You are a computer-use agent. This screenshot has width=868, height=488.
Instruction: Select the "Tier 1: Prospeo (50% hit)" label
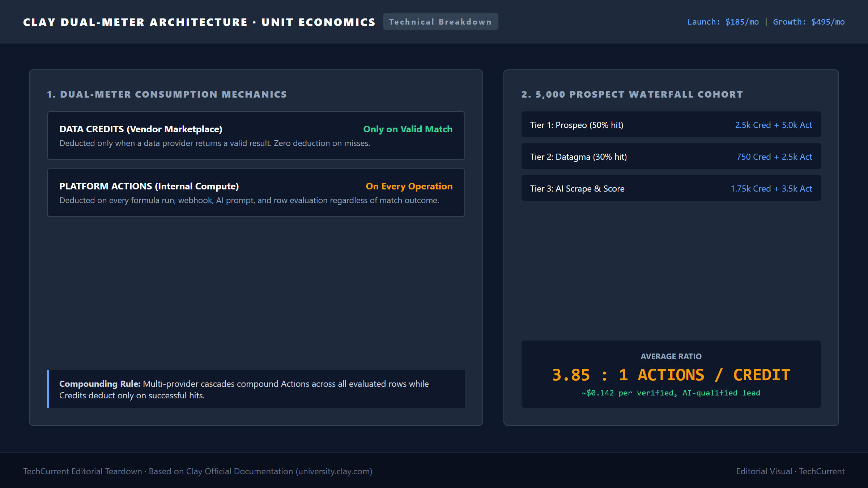click(x=577, y=125)
